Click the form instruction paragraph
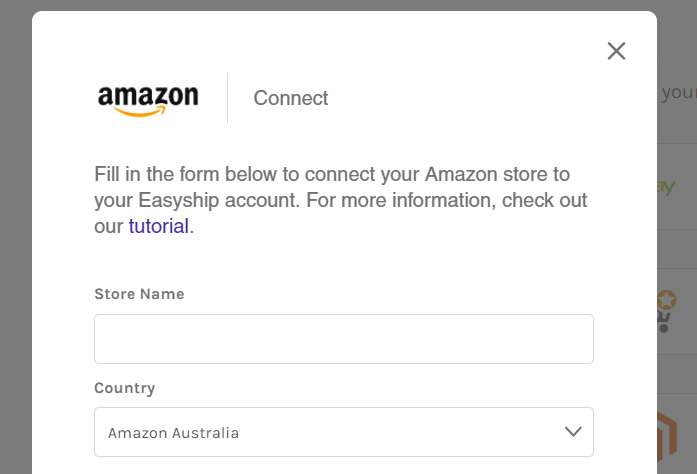 click(x=340, y=199)
